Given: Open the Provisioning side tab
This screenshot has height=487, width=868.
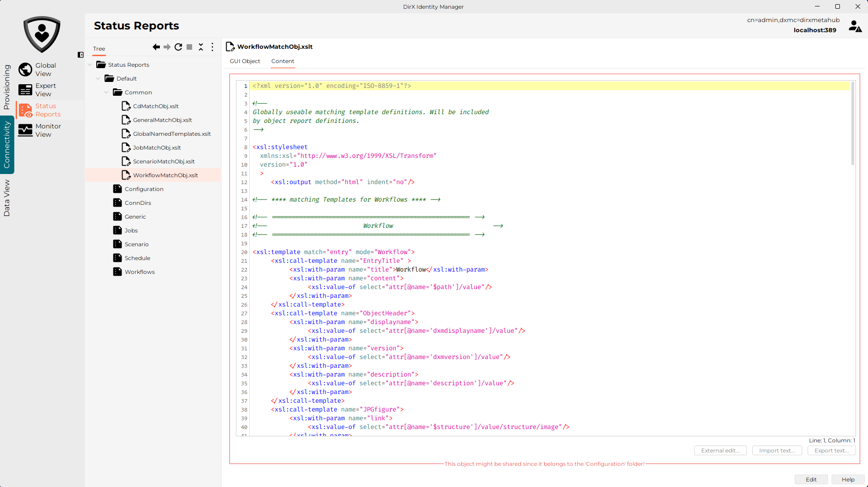Looking at the screenshot, I should tap(7, 87).
